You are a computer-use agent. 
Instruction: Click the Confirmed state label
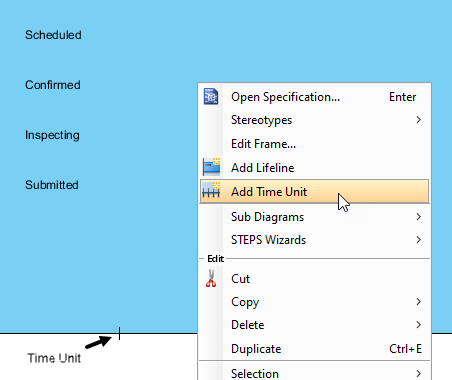(x=53, y=85)
